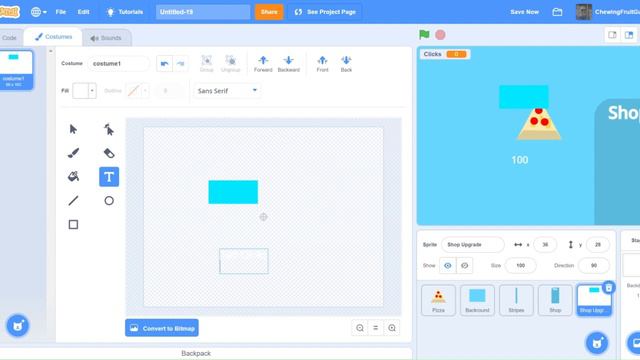Click the red stop button

440,35
